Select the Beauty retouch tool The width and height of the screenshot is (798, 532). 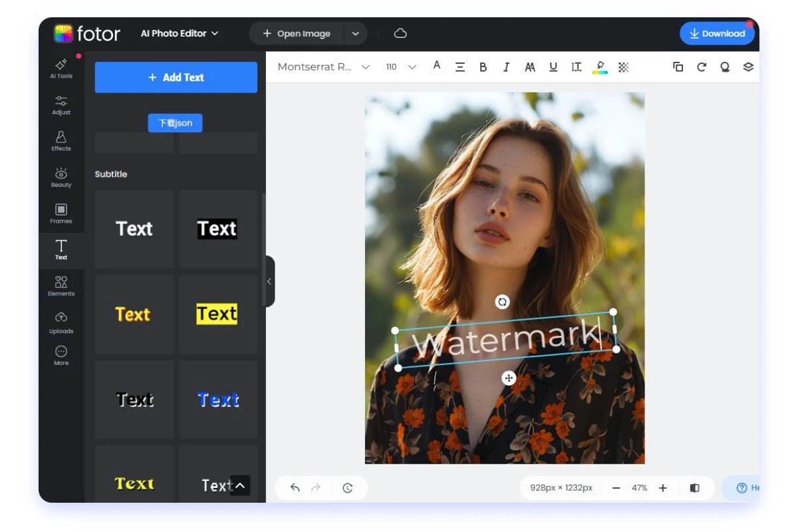[x=61, y=178]
